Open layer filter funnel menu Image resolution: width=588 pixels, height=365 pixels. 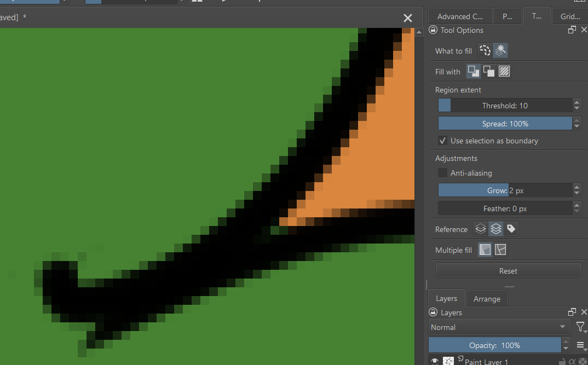pyautogui.click(x=580, y=327)
